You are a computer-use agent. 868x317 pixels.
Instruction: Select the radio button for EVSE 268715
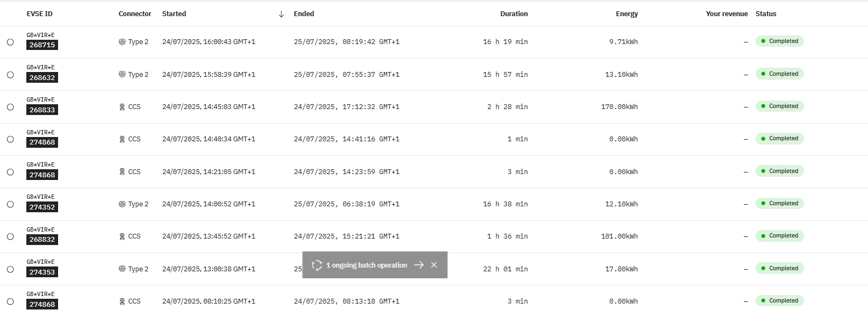click(10, 42)
